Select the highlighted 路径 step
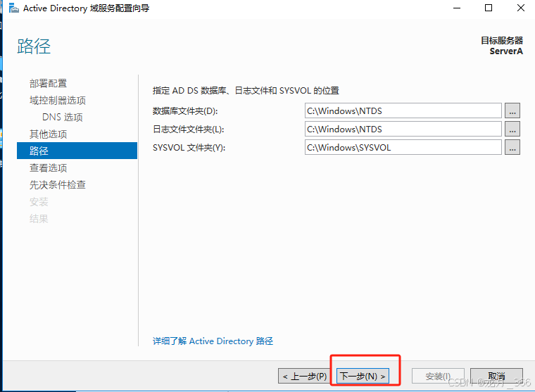Image resolution: width=535 pixels, height=392 pixels. coord(77,151)
